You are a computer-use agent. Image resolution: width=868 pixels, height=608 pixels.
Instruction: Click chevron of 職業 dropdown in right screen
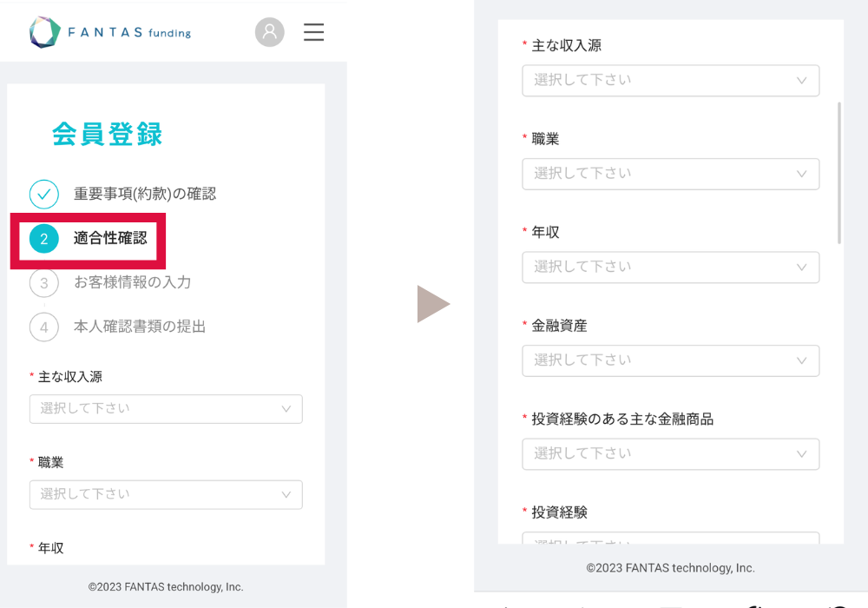click(x=801, y=174)
